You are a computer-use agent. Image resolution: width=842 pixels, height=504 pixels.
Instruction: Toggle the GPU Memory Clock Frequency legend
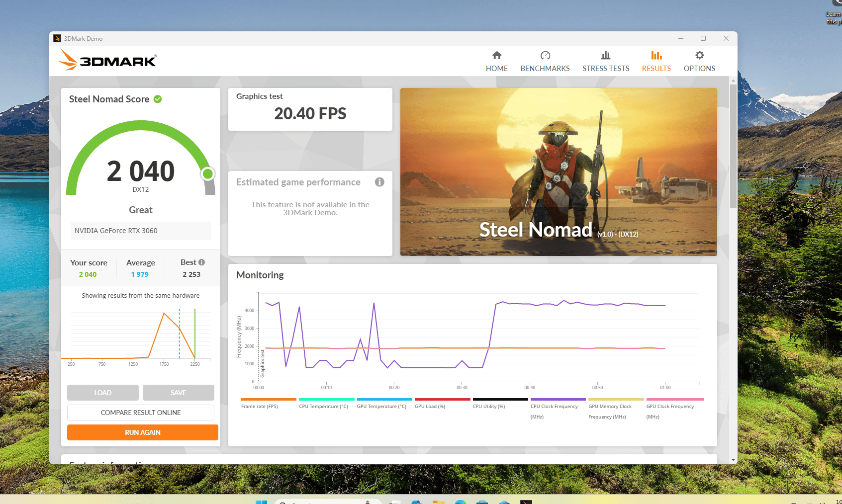click(x=616, y=409)
